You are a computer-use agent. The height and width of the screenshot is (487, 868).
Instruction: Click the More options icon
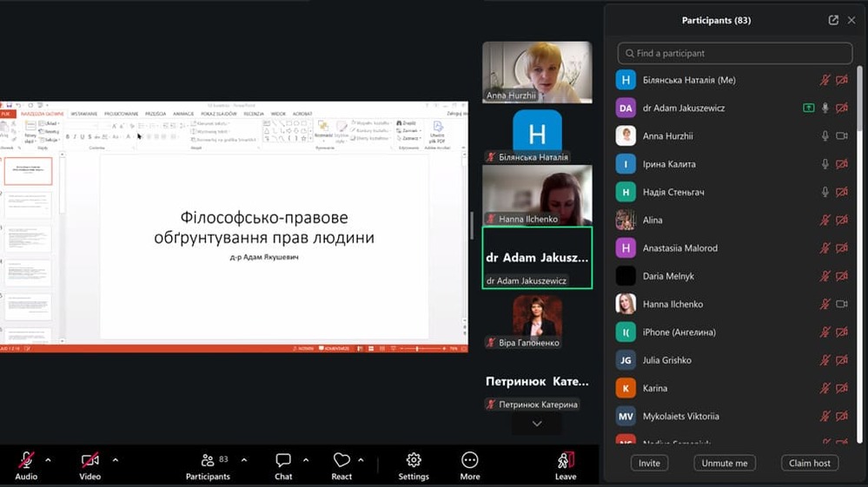tap(470, 460)
